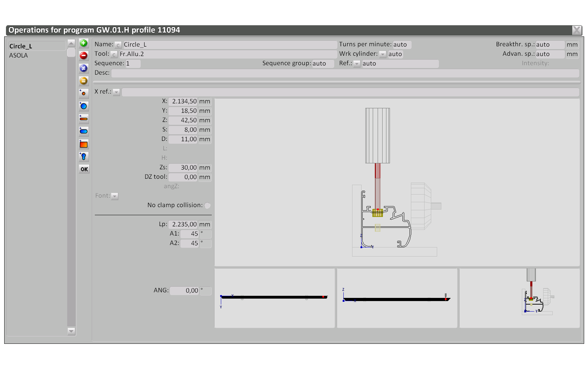Add a blue rounded slot operation
588x368 pixels.
pos(84,131)
